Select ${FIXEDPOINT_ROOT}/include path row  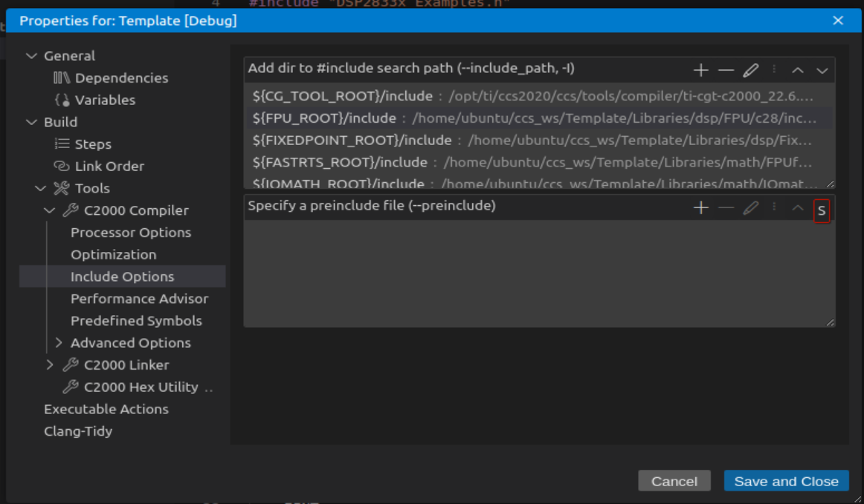pos(539,140)
